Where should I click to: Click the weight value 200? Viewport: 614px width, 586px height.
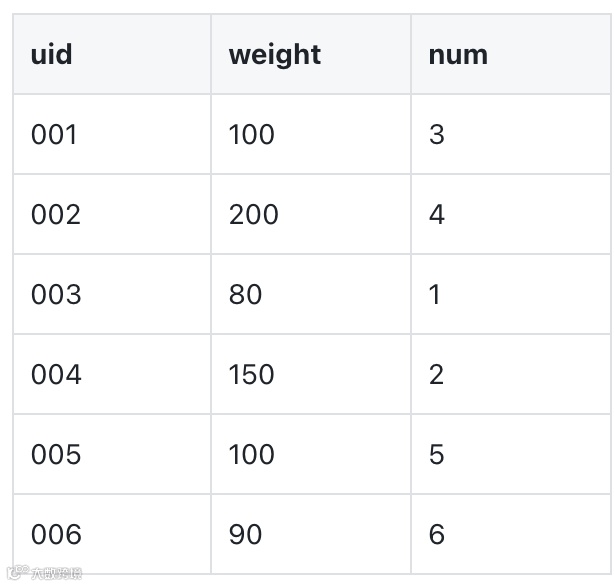[x=253, y=214]
